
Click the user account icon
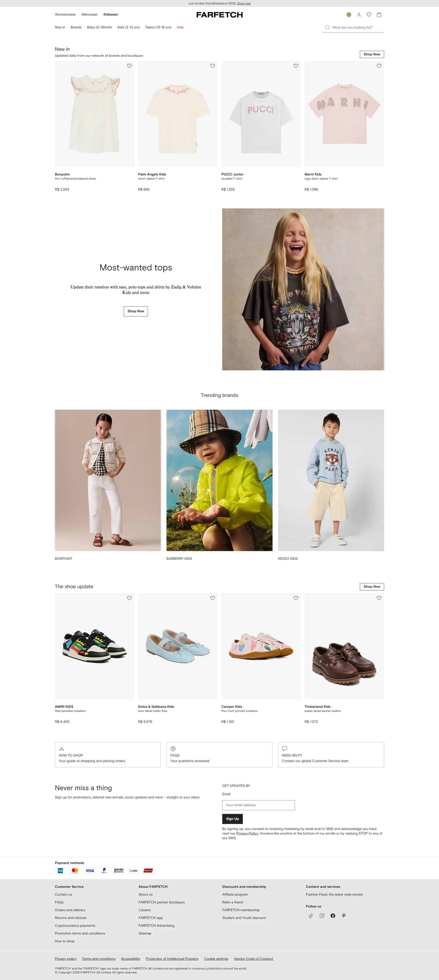coord(359,15)
